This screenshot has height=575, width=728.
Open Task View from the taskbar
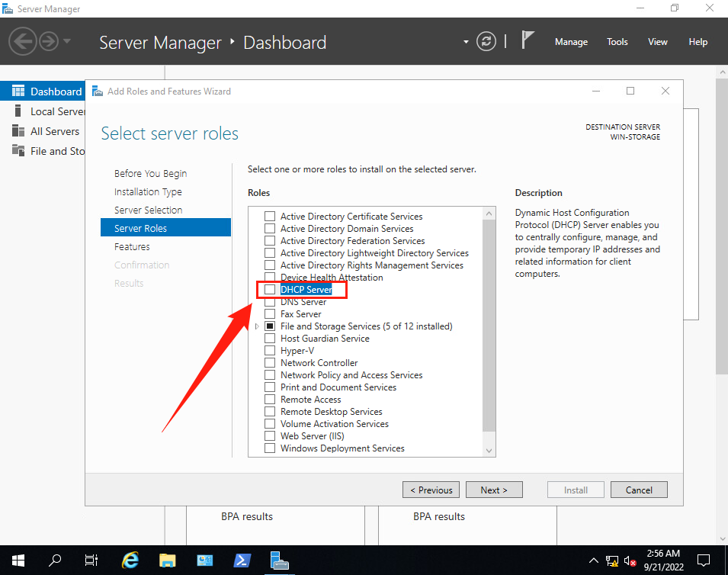(x=91, y=561)
